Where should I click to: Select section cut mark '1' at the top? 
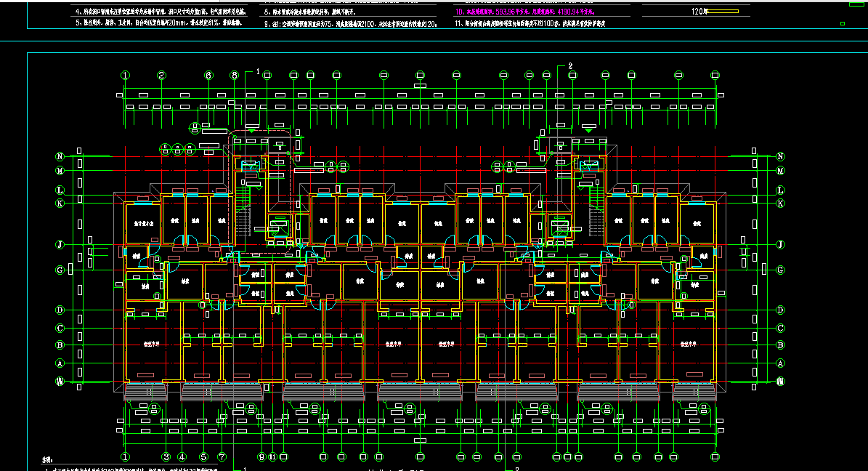click(257, 71)
